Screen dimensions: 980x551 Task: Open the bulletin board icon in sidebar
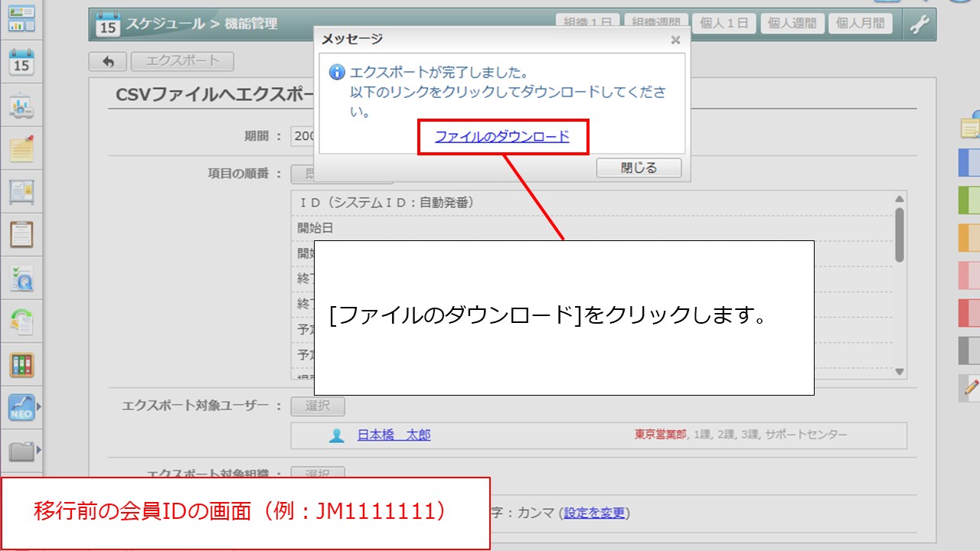[21, 191]
